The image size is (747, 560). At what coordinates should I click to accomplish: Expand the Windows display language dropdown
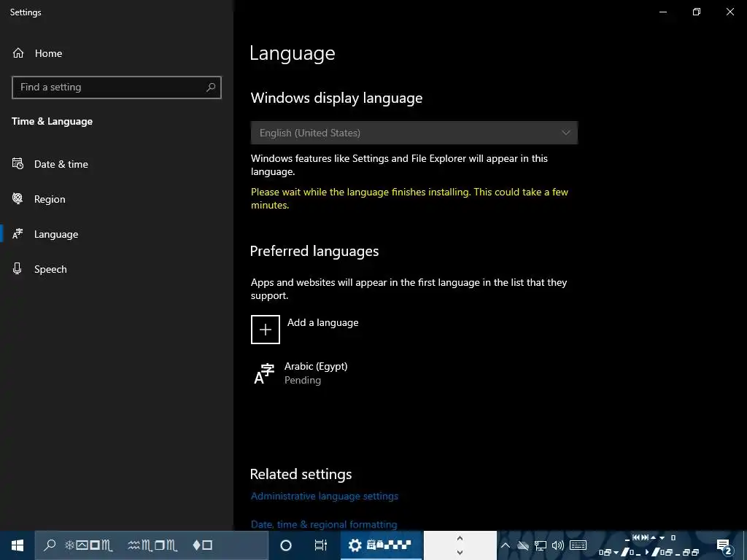click(x=414, y=133)
